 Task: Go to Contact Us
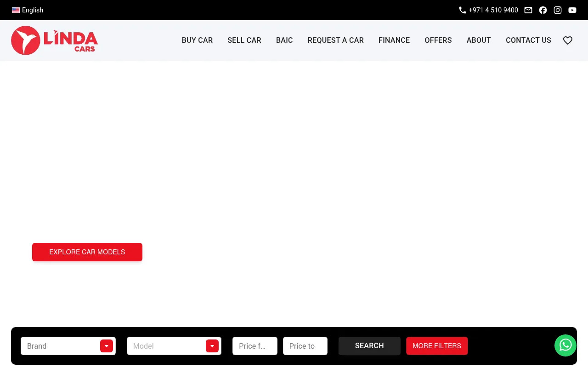point(528,40)
